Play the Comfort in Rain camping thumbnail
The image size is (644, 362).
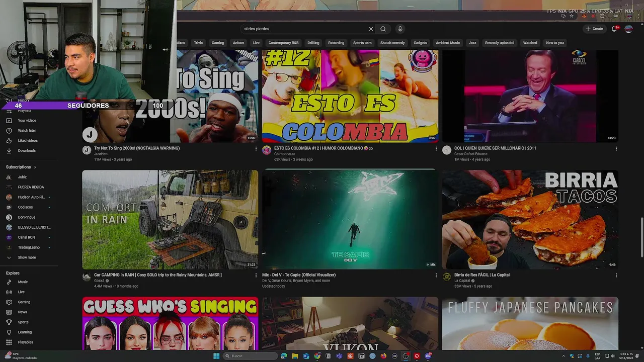[170, 219]
